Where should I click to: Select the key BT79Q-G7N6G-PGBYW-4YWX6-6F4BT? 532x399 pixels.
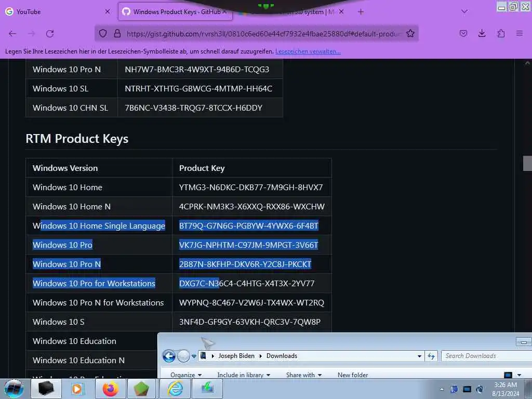(249, 225)
